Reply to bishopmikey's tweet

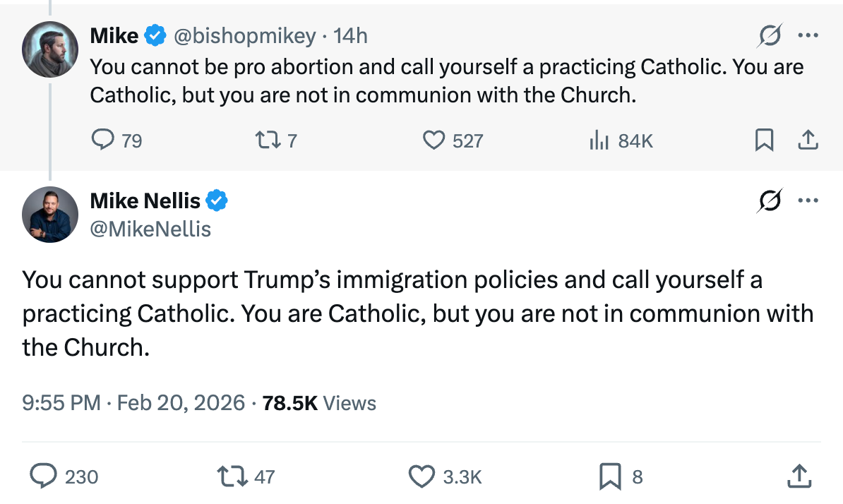(103, 140)
